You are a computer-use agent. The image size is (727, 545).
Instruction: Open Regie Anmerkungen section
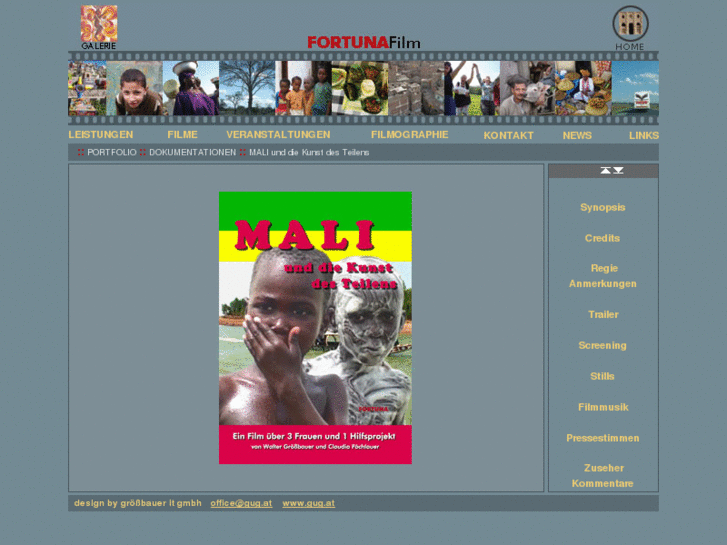(x=603, y=276)
